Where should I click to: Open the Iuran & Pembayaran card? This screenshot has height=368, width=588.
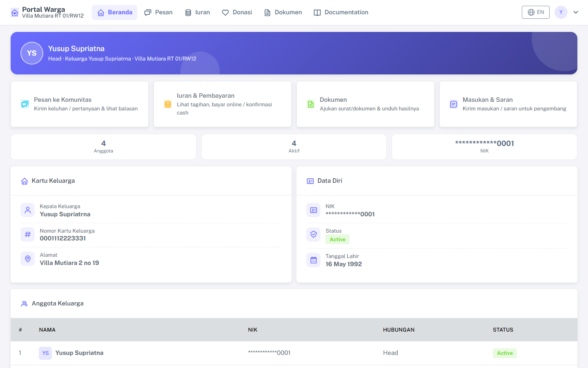pyautogui.click(x=223, y=104)
